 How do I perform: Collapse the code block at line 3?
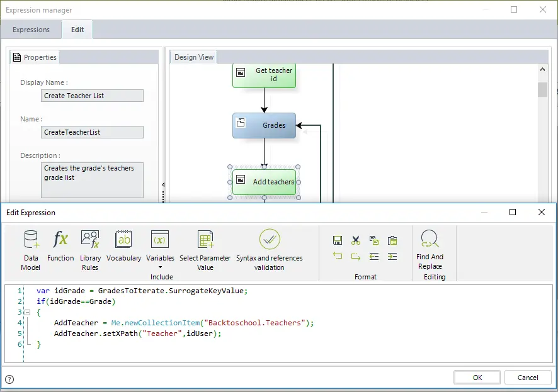pyautogui.click(x=28, y=312)
